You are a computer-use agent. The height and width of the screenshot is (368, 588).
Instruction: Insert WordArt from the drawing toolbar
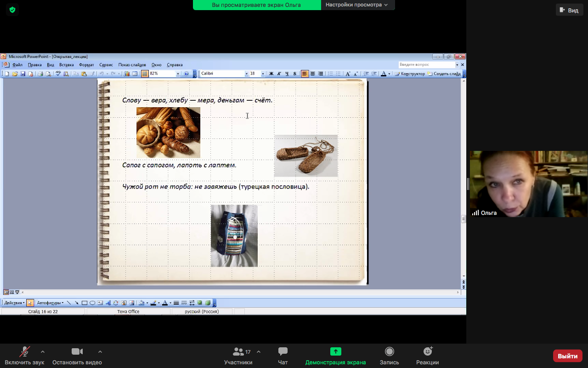[108, 303]
